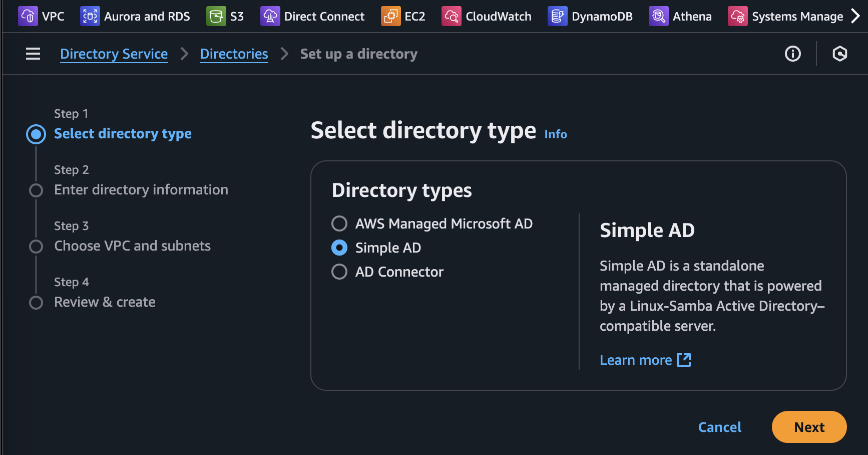Click Step 3 Choose VPC and subnets

pos(132,246)
